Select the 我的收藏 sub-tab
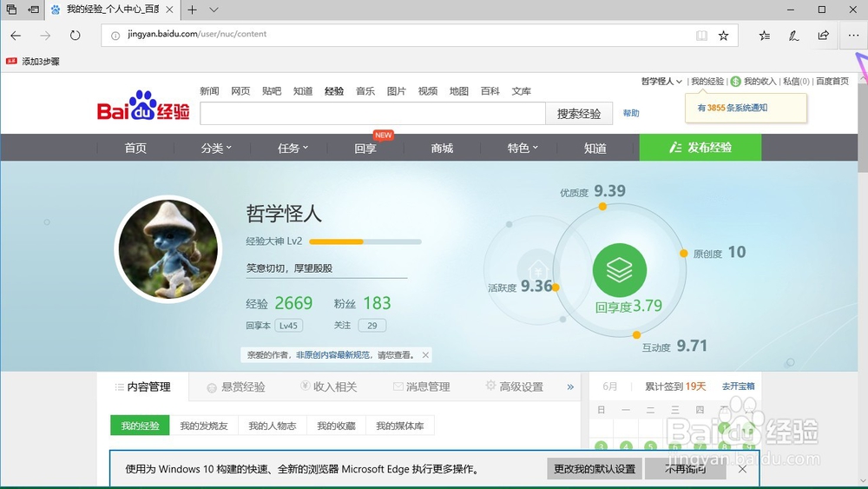Image resolution: width=868 pixels, height=489 pixels. coord(336,426)
